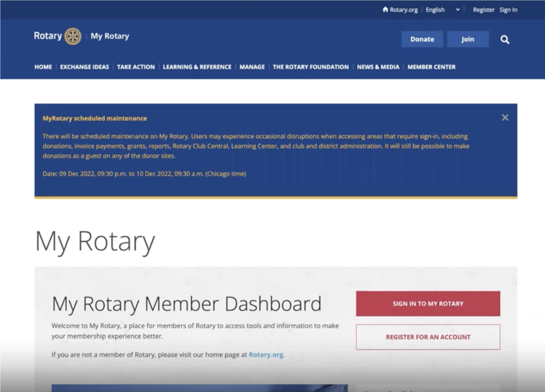Viewport: 545px width, 392px height.
Task: Click the Register link in top bar
Action: [x=483, y=10]
